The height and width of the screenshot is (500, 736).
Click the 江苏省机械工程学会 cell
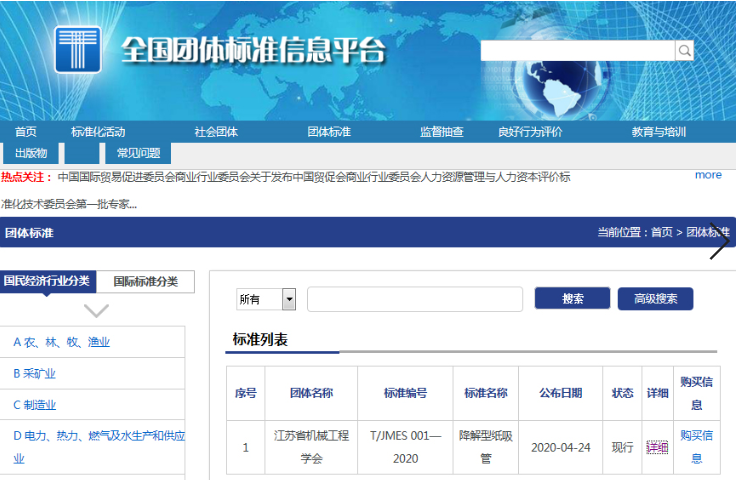click(x=311, y=447)
